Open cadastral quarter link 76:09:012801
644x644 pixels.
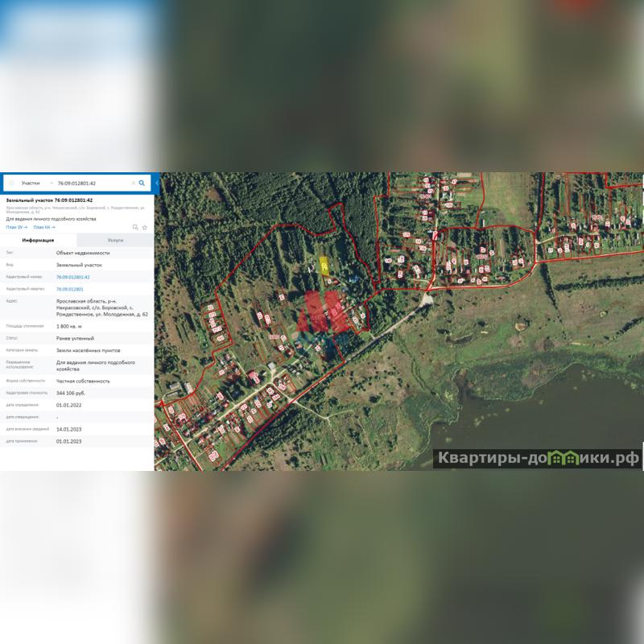pyautogui.click(x=70, y=289)
